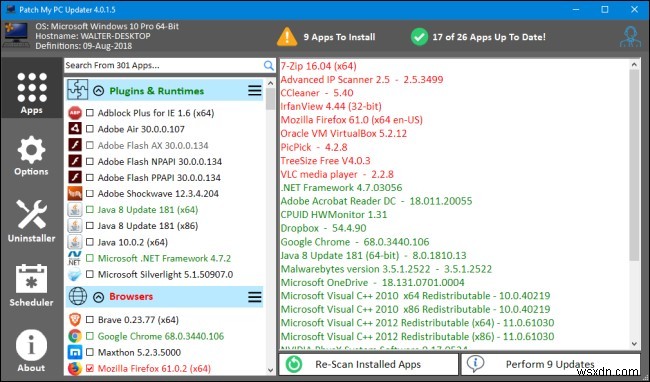This screenshot has width=650, height=382.
Task: Click installed apps scrollbar down arrow
Action: coord(634,344)
